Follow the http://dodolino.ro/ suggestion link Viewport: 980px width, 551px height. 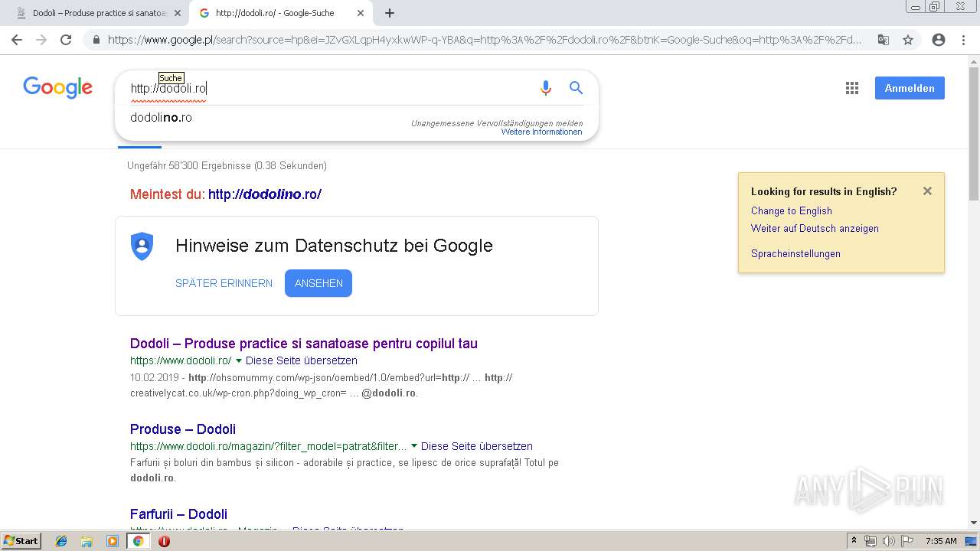tap(265, 194)
